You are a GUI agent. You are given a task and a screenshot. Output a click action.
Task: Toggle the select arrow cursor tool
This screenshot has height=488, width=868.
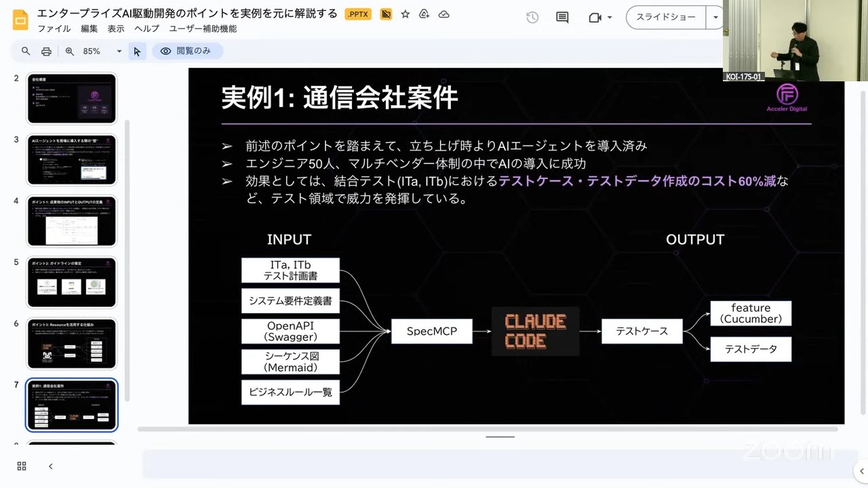coord(137,52)
